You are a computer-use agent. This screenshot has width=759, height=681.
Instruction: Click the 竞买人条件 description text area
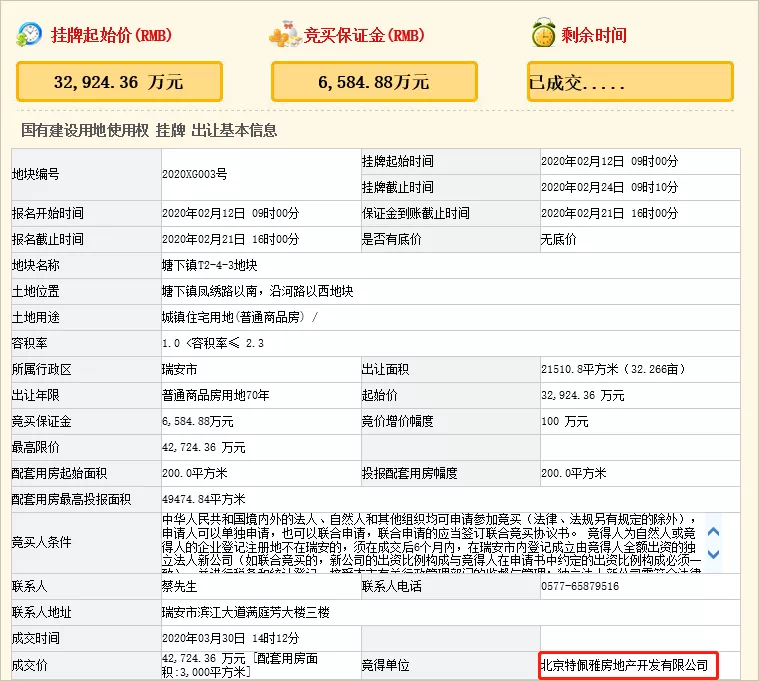pos(430,543)
